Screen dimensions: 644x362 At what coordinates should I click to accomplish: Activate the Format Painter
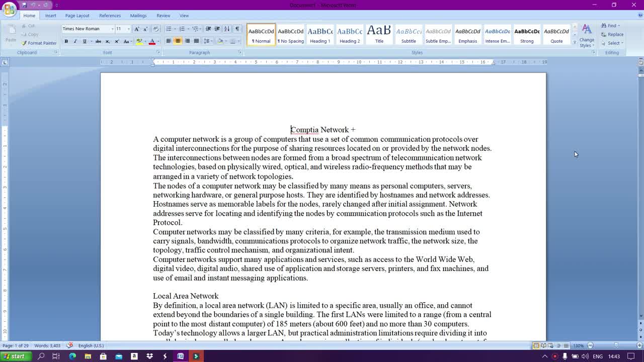[x=39, y=43]
